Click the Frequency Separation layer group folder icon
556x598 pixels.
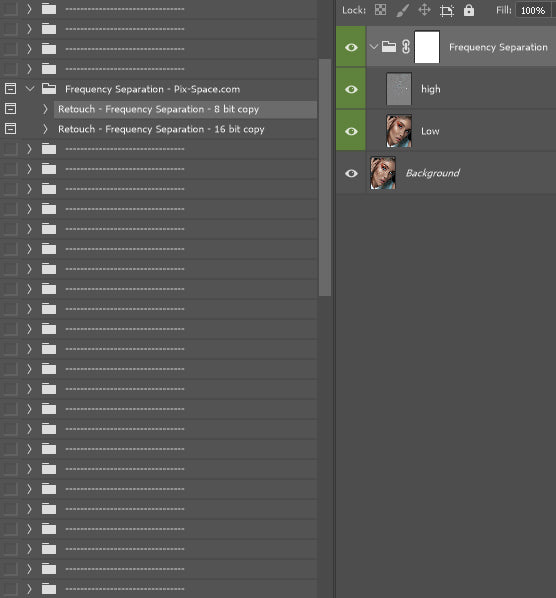[389, 47]
